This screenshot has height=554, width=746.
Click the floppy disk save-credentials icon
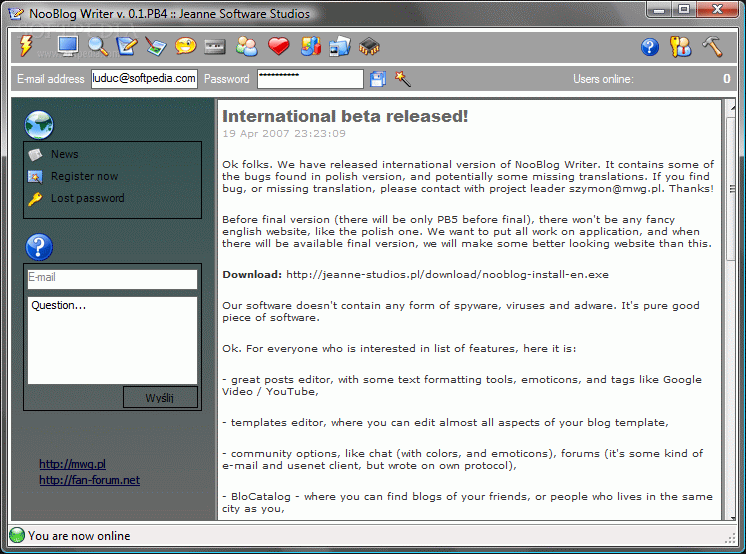pyautogui.click(x=378, y=79)
